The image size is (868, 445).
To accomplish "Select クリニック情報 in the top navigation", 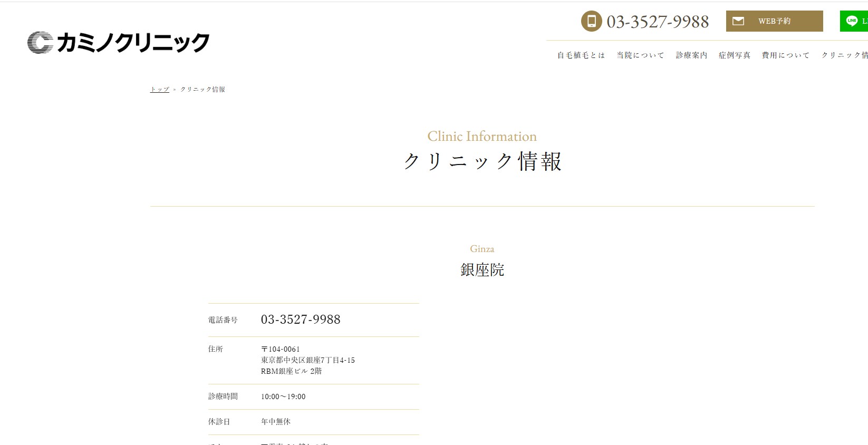I will (845, 55).
